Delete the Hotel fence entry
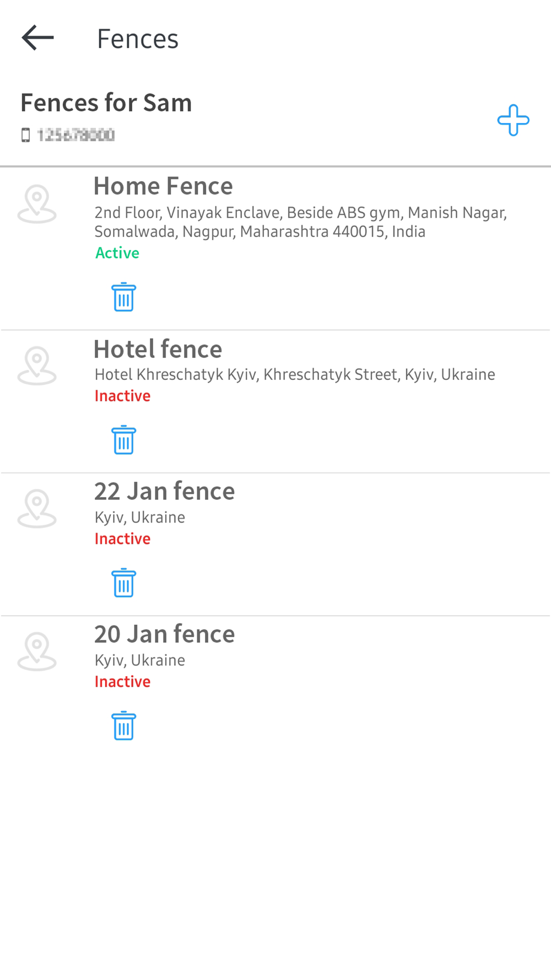 [x=123, y=440]
